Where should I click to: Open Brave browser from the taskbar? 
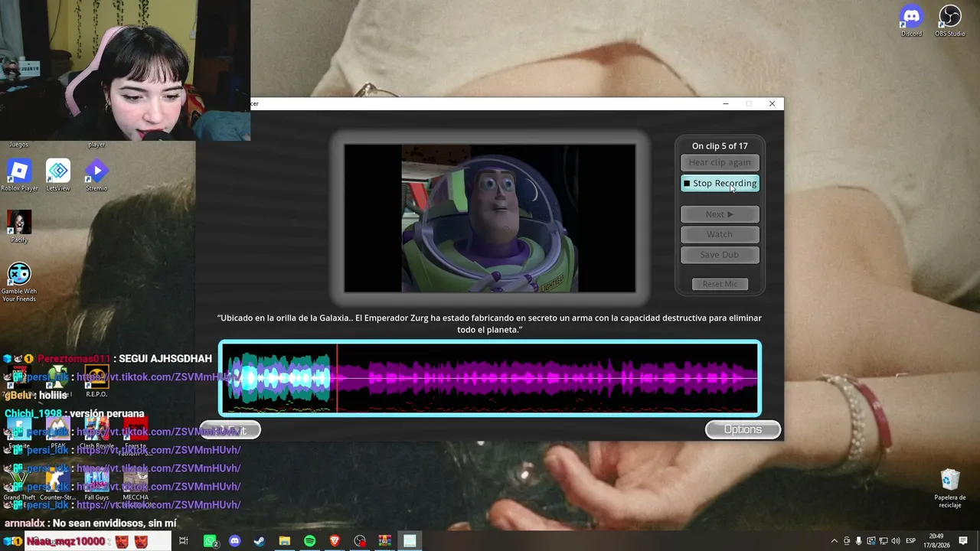coord(335,541)
